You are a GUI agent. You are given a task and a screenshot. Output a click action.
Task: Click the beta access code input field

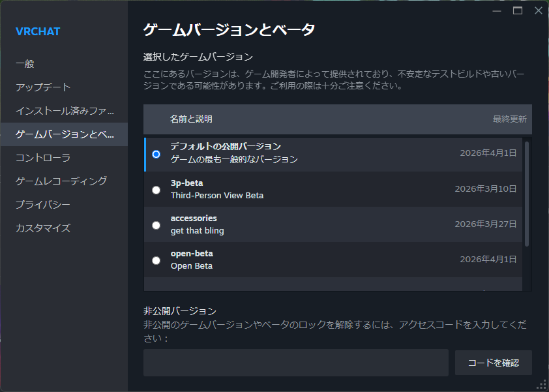295,363
